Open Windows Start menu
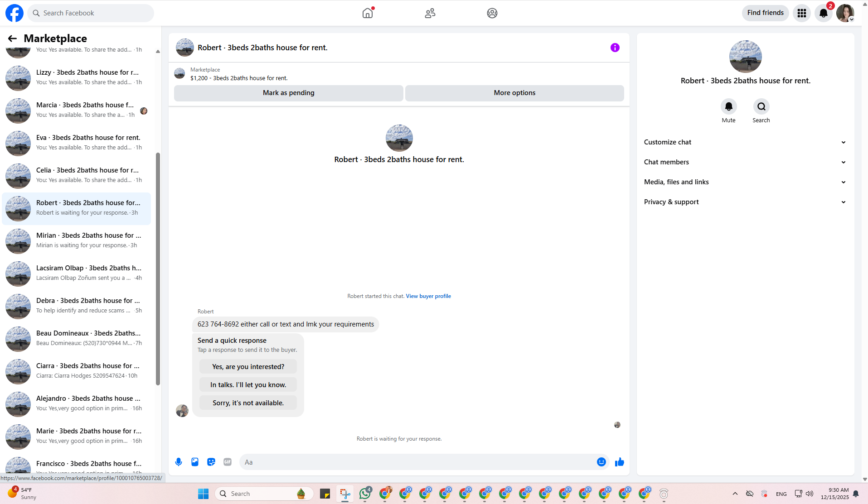Image resolution: width=868 pixels, height=504 pixels. tap(204, 494)
